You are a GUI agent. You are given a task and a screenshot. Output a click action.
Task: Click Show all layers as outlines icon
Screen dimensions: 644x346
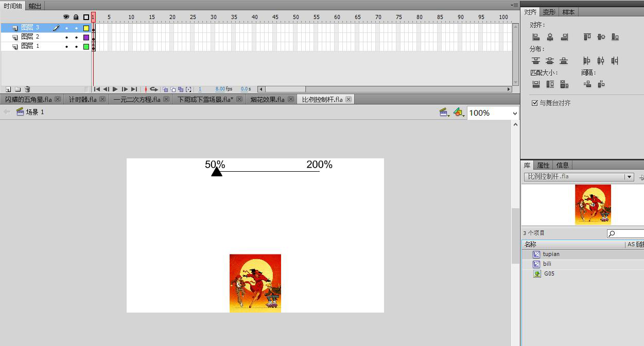(x=86, y=17)
